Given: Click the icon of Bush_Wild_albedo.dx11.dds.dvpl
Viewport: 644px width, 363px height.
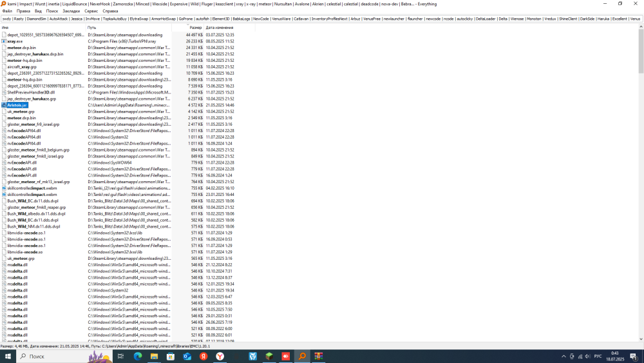Looking at the screenshot, I should pos(4,214).
